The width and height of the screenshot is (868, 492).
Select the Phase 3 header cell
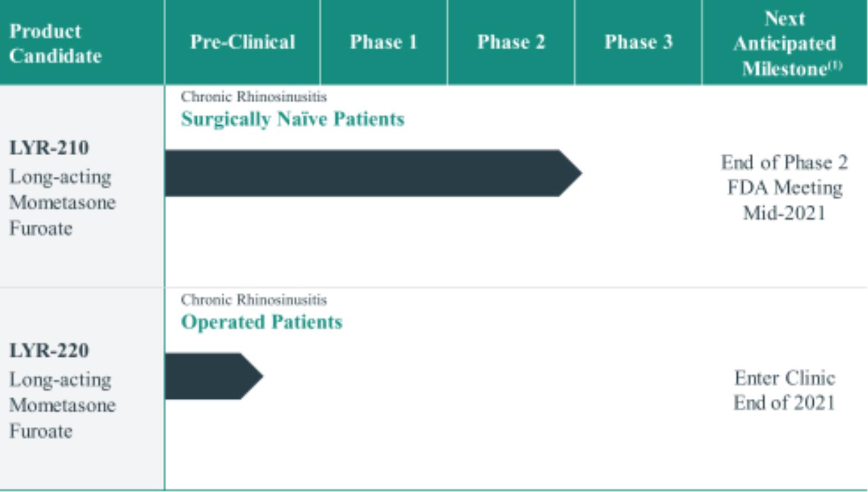pyautogui.click(x=638, y=42)
